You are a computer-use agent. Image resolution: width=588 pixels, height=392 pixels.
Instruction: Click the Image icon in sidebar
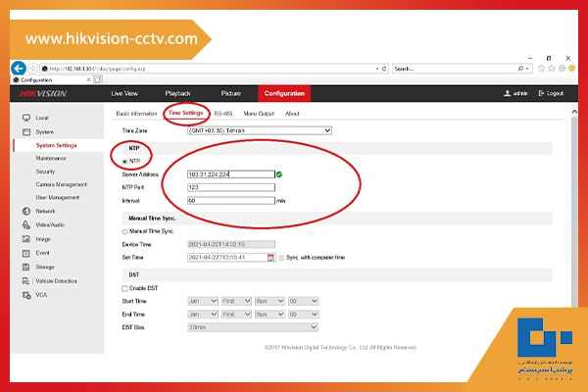[26, 239]
